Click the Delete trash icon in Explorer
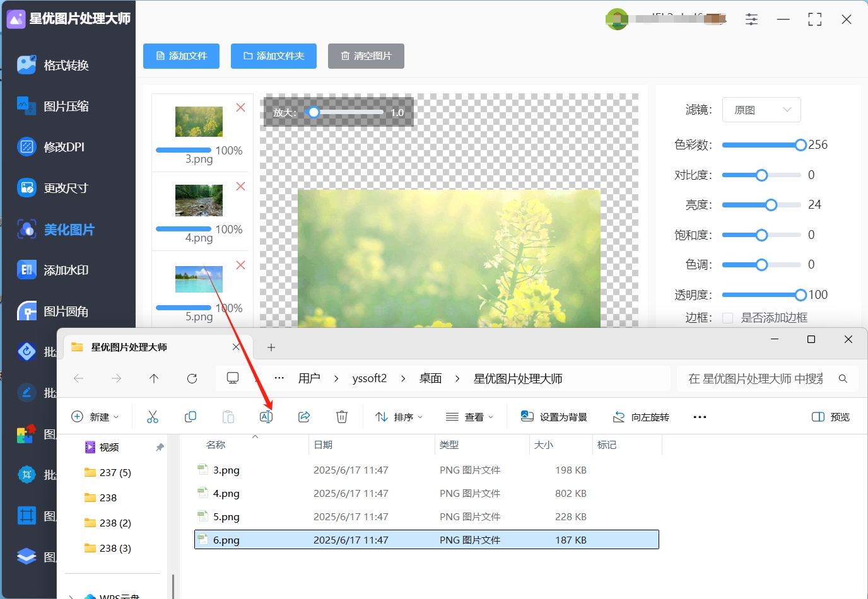868x599 pixels. (342, 417)
